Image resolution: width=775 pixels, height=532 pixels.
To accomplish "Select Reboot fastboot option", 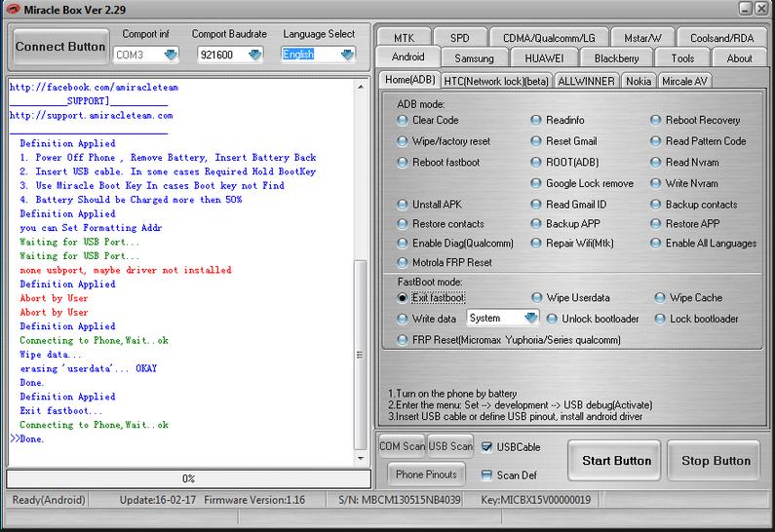I will [x=439, y=162].
